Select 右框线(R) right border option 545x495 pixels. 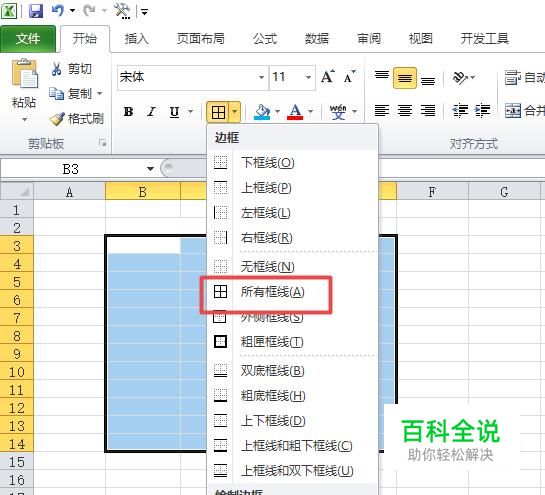292,238
